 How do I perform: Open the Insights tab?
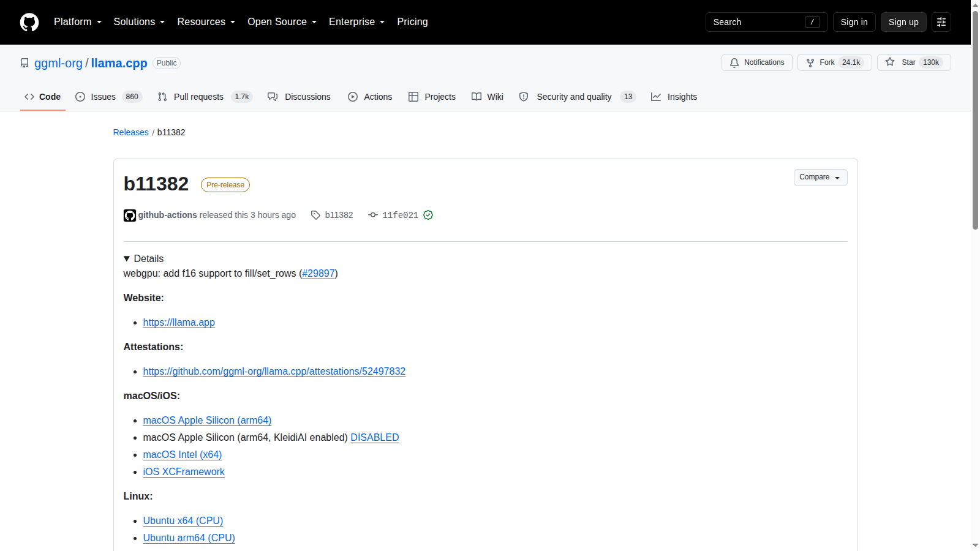(674, 97)
